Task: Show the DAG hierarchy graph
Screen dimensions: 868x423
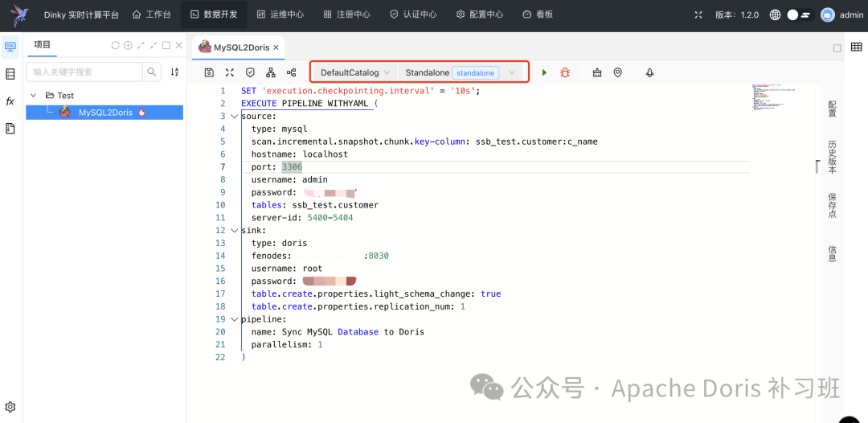Action: click(x=271, y=72)
